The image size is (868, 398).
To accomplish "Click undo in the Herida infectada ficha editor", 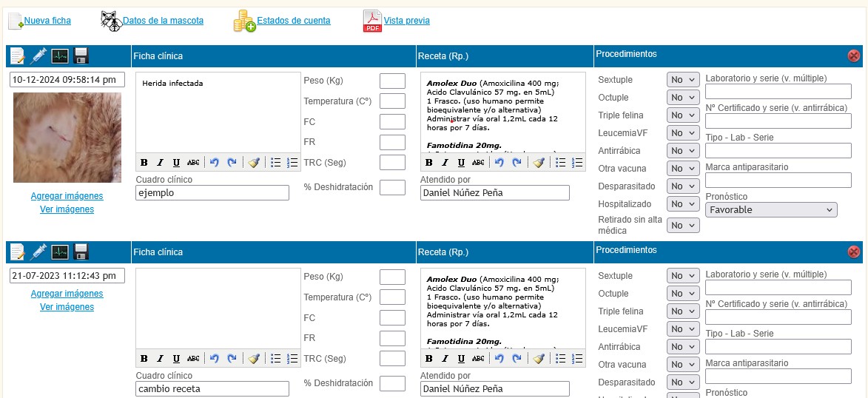I will [x=215, y=162].
